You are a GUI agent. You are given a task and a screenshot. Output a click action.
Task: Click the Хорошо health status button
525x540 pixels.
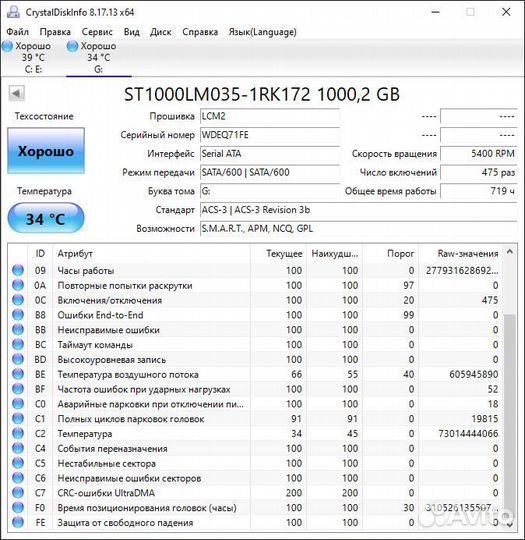(x=46, y=151)
